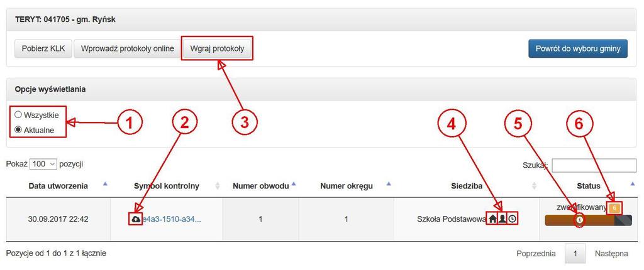Image resolution: width=644 pixels, height=270 pixels.
Task: Click the orange badge with number 6
Action: tap(614, 208)
